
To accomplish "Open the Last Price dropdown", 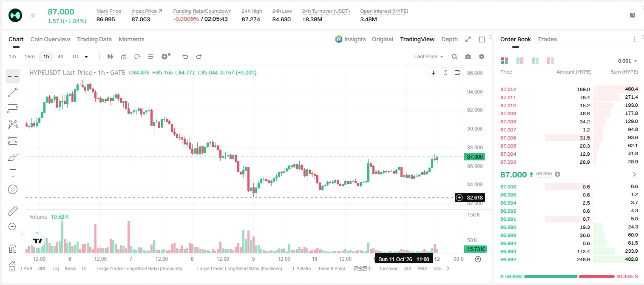I will [x=428, y=57].
